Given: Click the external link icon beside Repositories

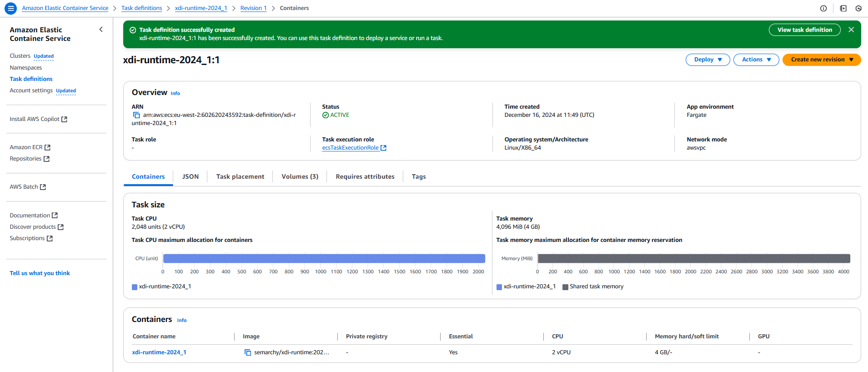Looking at the screenshot, I should coord(46,159).
